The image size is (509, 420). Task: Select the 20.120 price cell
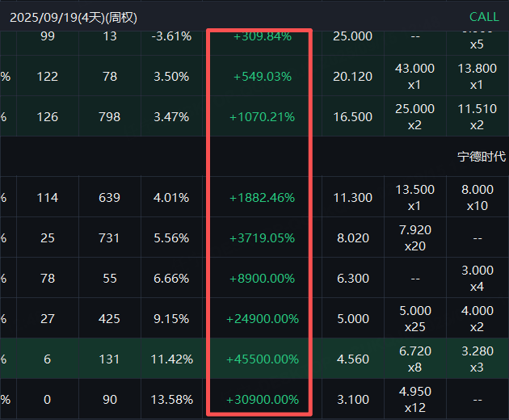point(352,77)
